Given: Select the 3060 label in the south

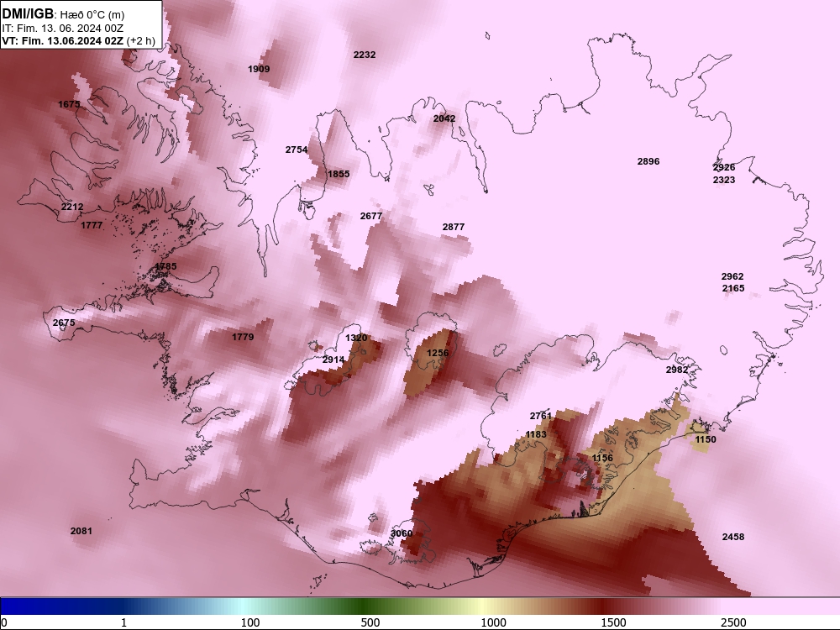Looking at the screenshot, I should (x=402, y=533).
